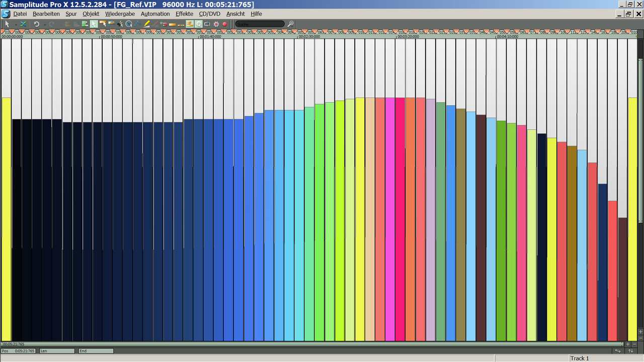Viewport: 644px width, 362px height.
Task: Click the 00:01:40:000 timeline ruler label
Action: (x=210, y=37)
